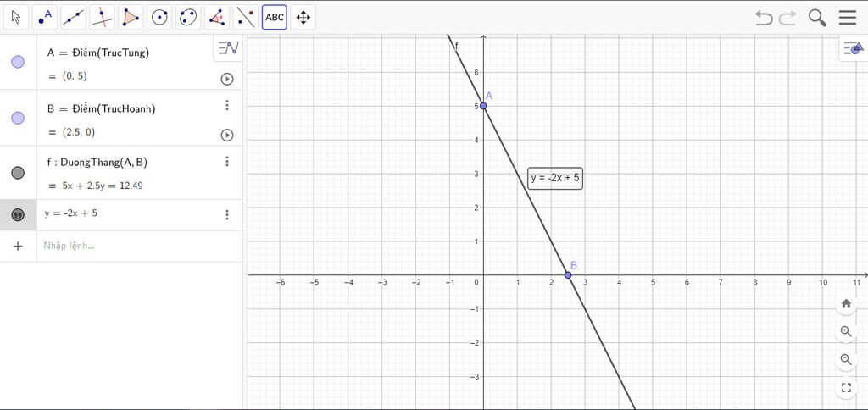Select algebra text entry y = -2x + 5
Image resolution: width=868 pixels, height=410 pixels.
tap(71, 213)
